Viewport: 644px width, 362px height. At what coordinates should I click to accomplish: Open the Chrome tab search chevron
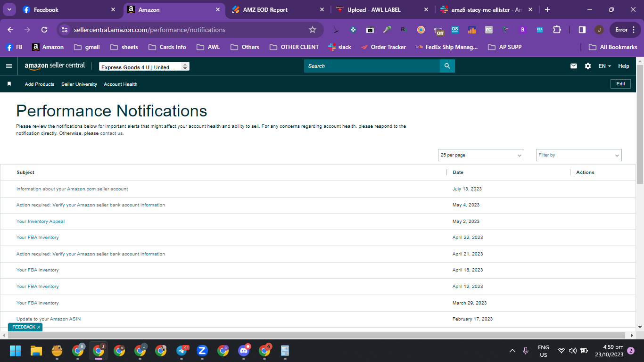coord(9,9)
